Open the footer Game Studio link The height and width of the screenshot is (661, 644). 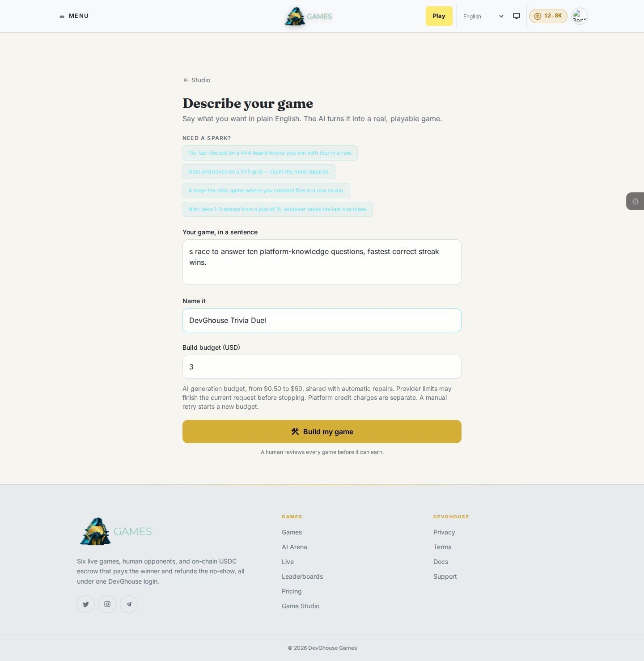[x=301, y=606]
